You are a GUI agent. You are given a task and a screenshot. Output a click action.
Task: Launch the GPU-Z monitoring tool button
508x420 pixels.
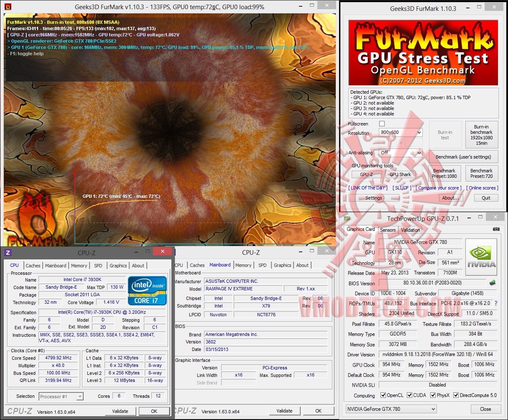[366, 174]
